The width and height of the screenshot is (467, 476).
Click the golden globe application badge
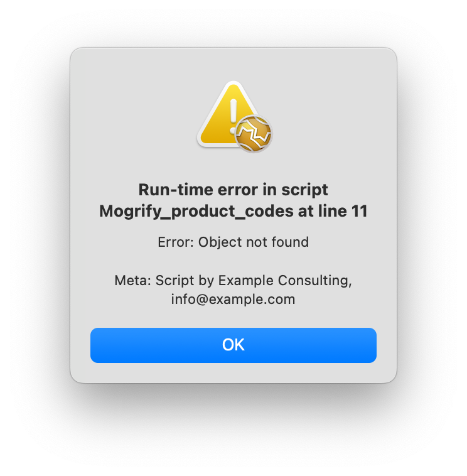coord(254,134)
